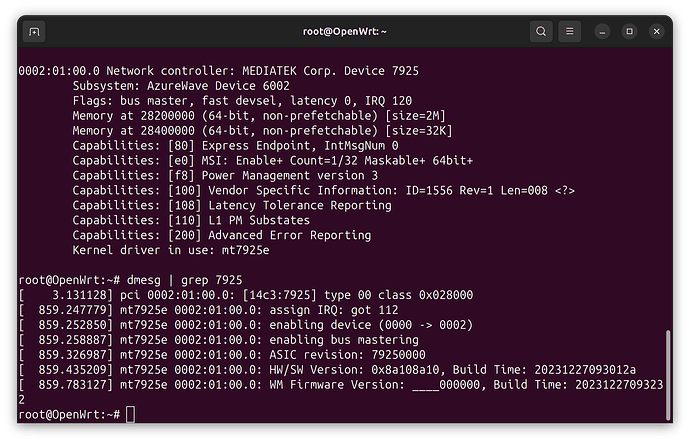The image size is (690, 442).
Task: Click the 'Flags: bus master' line
Action: click(x=242, y=101)
